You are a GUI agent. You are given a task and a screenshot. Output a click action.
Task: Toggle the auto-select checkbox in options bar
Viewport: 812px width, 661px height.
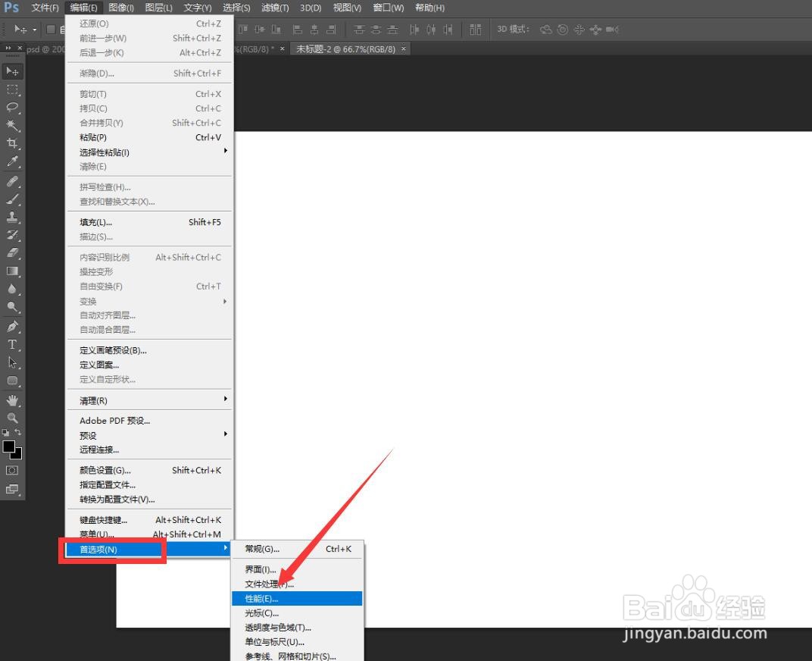(x=51, y=29)
